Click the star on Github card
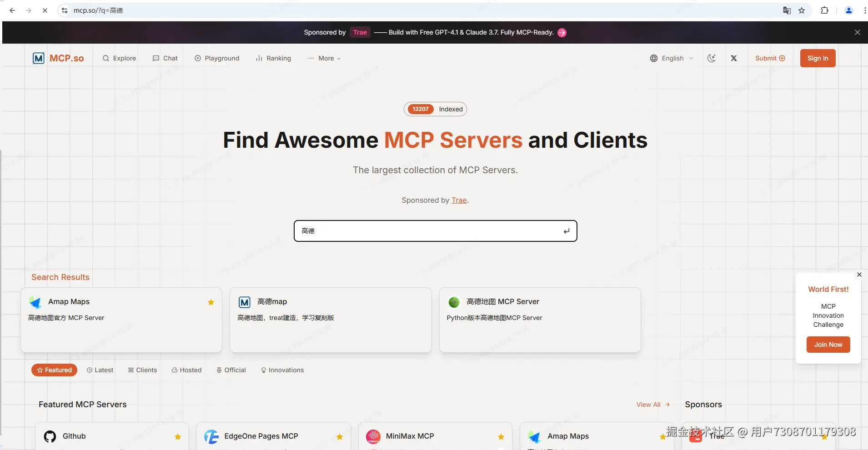This screenshot has height=450, width=868. (x=178, y=437)
